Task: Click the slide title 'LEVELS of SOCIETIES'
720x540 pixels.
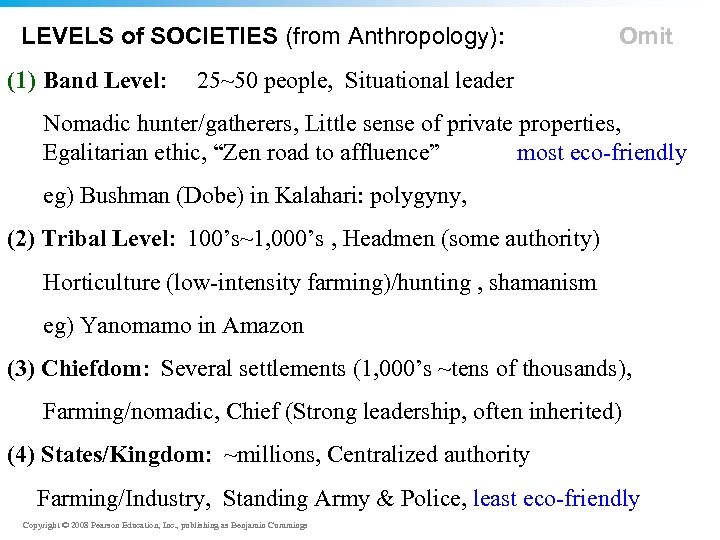Action: (149, 37)
